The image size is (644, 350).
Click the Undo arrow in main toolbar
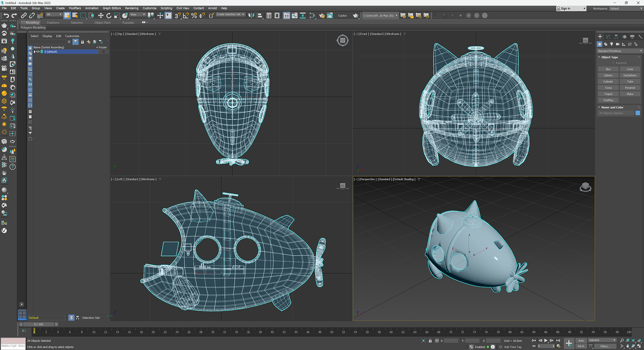(x=6, y=15)
